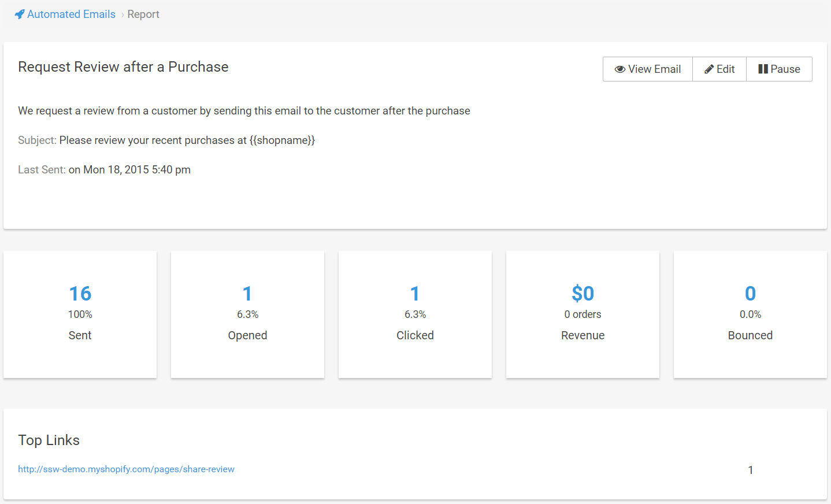Go back to Automated Emails breadcrumb
This screenshot has height=504, width=831.
tap(71, 14)
